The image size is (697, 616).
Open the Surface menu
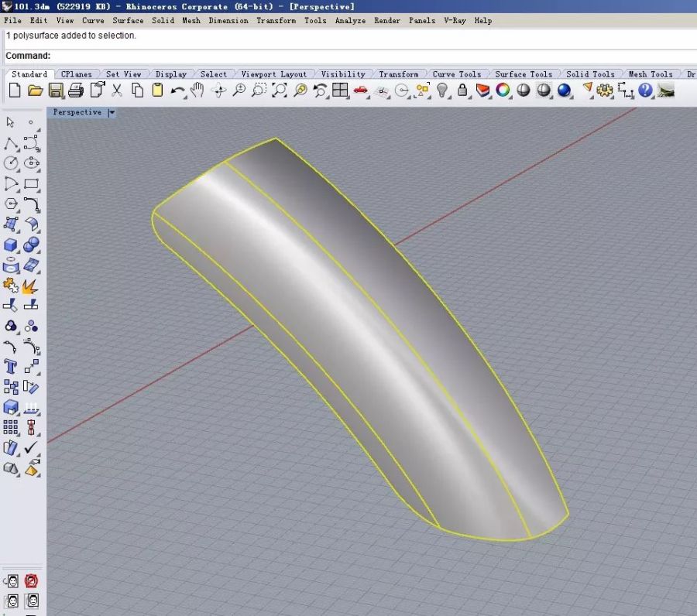[128, 20]
